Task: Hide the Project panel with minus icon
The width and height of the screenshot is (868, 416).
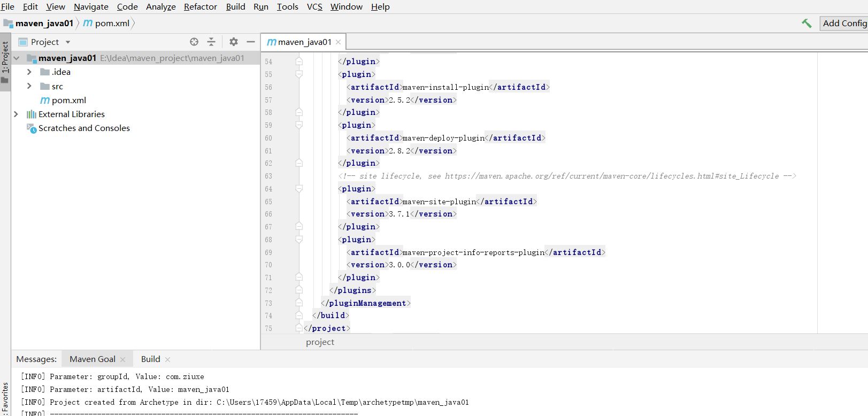Action: click(250, 42)
